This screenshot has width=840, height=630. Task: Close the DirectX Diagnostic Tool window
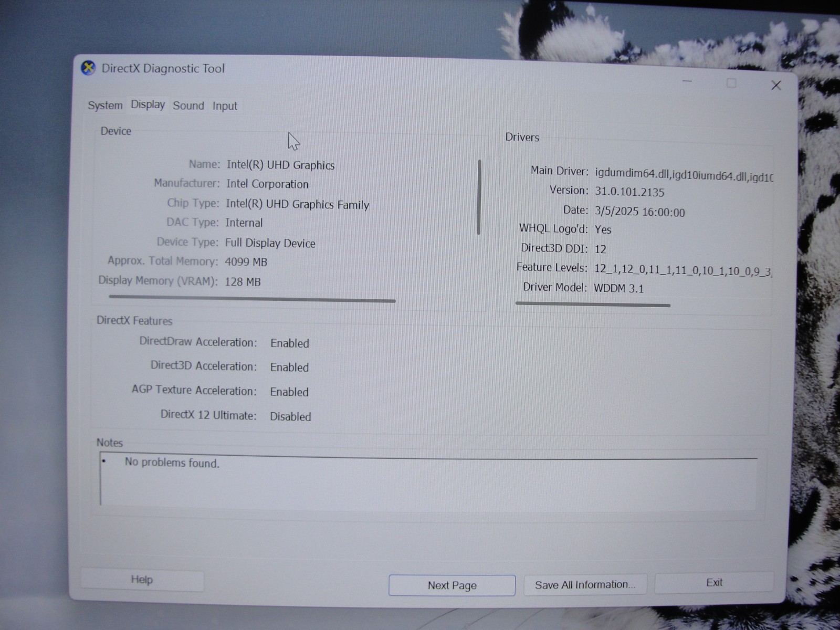click(776, 85)
